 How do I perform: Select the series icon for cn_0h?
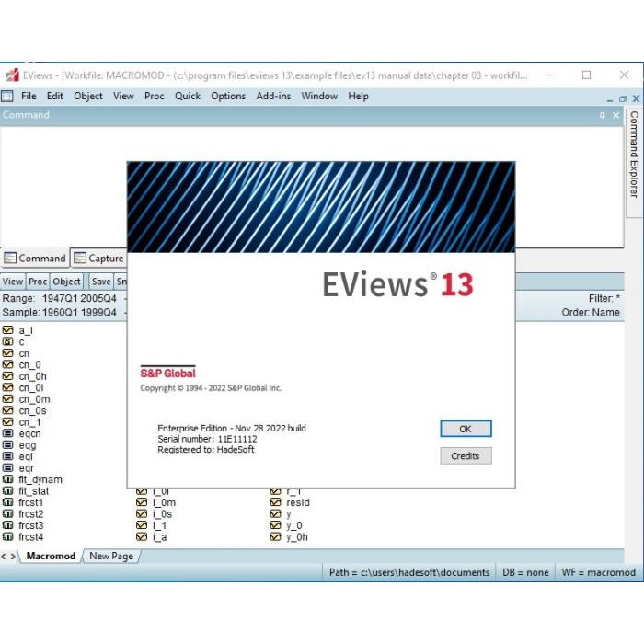tap(7, 375)
